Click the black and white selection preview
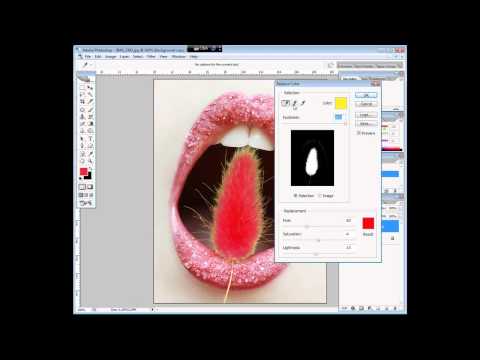This screenshot has height=360, width=480. 312,158
